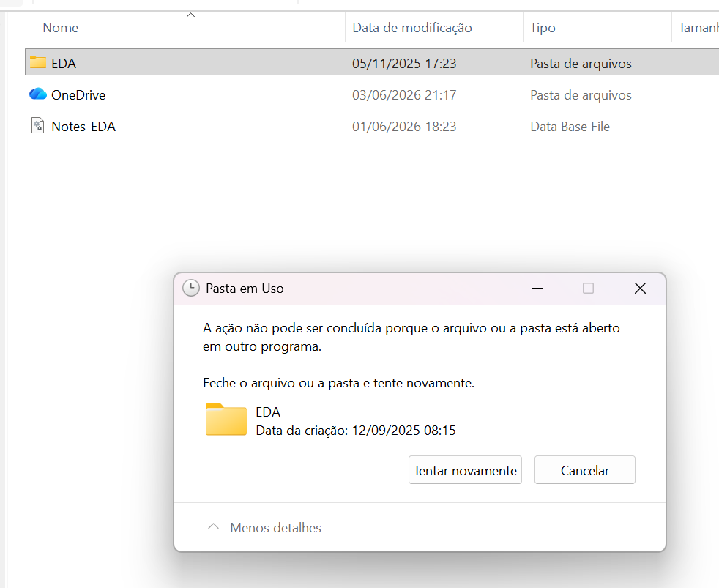Minimize the Pasta em Uso dialog

click(x=537, y=288)
